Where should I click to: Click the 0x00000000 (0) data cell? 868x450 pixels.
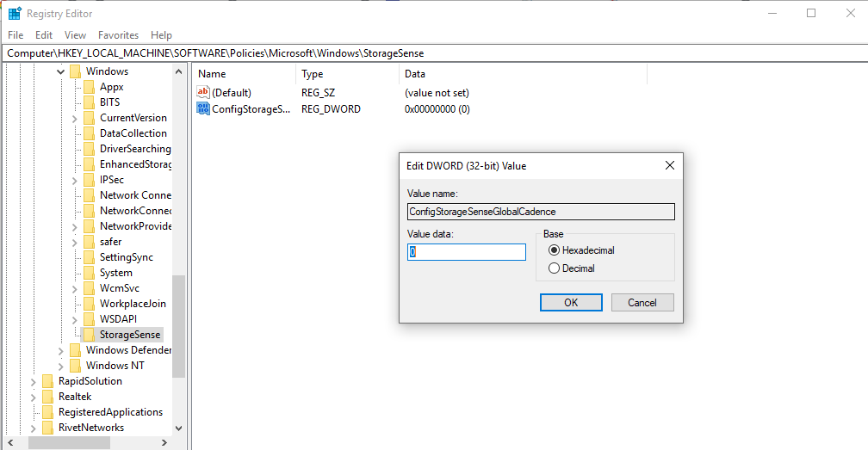tap(437, 109)
